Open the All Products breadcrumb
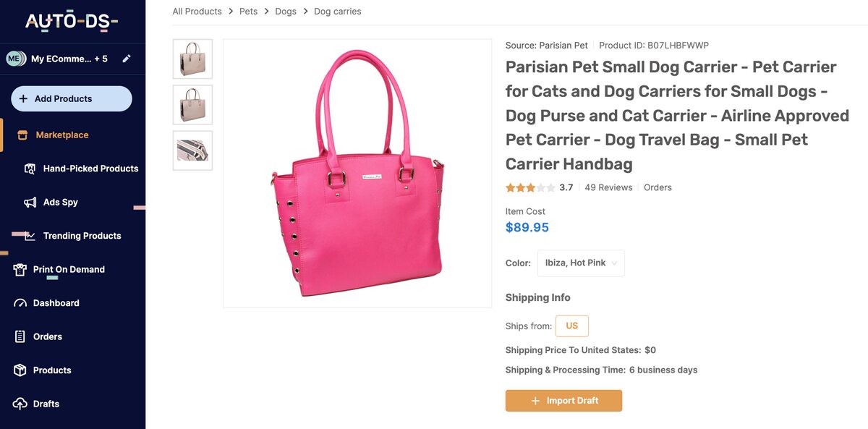The image size is (868, 429). [x=197, y=11]
